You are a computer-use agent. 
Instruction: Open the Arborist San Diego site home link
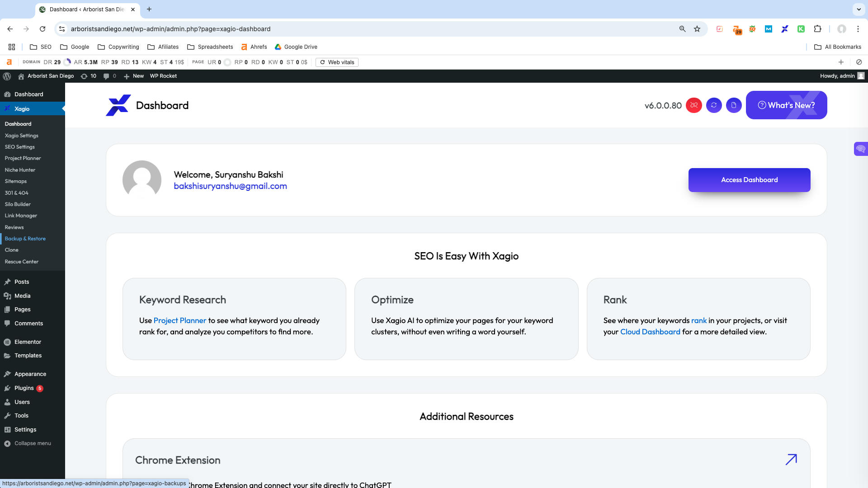46,76
